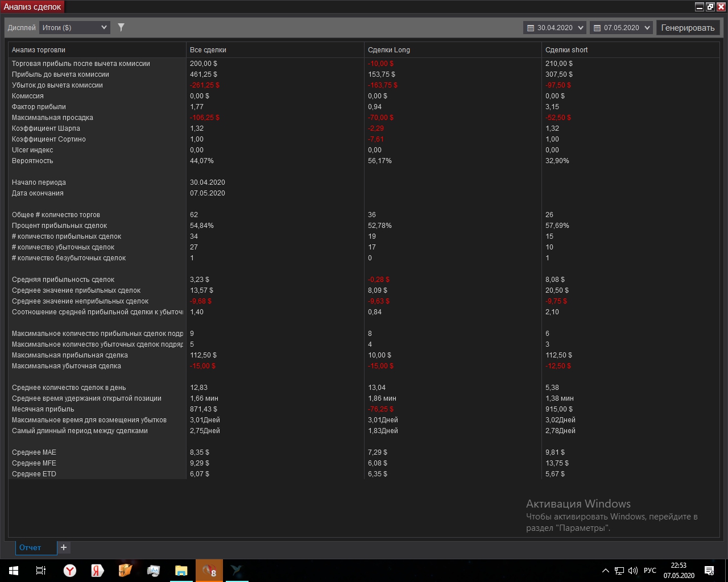The height and width of the screenshot is (582, 728).
Task: Open start date picker showing 30.04.2020
Action: 555,28
